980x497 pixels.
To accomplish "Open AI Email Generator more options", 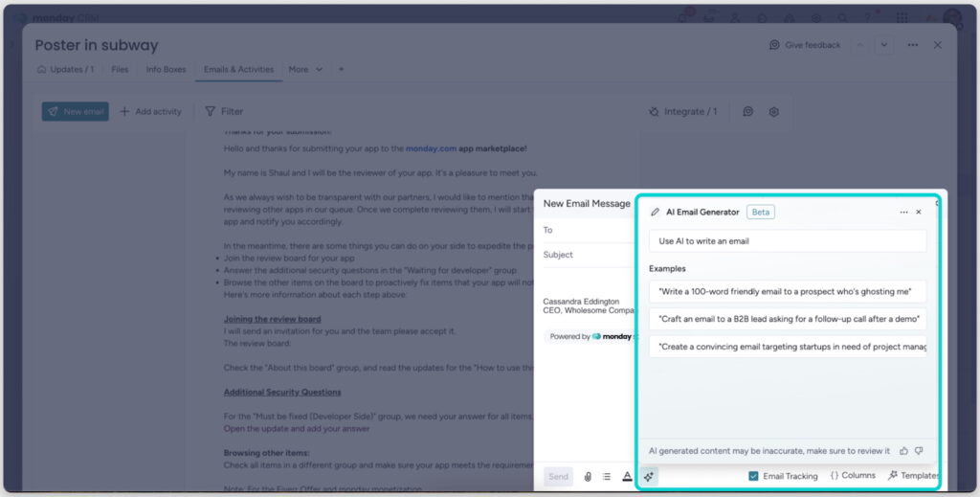I will (903, 212).
